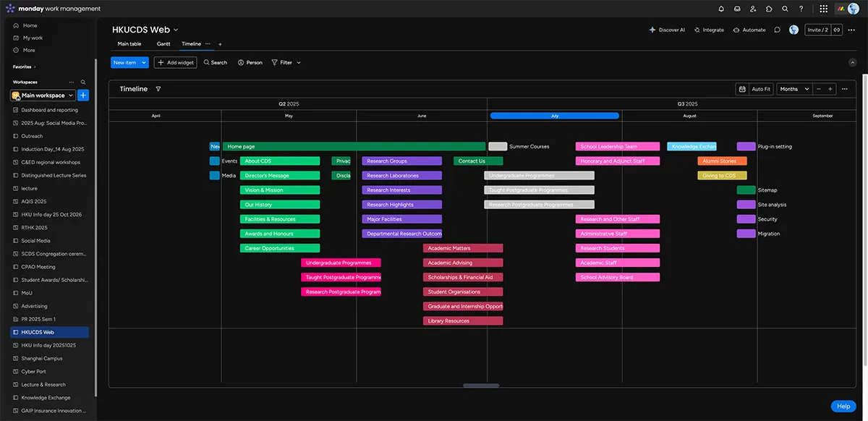Click the Add widget button

click(x=175, y=63)
